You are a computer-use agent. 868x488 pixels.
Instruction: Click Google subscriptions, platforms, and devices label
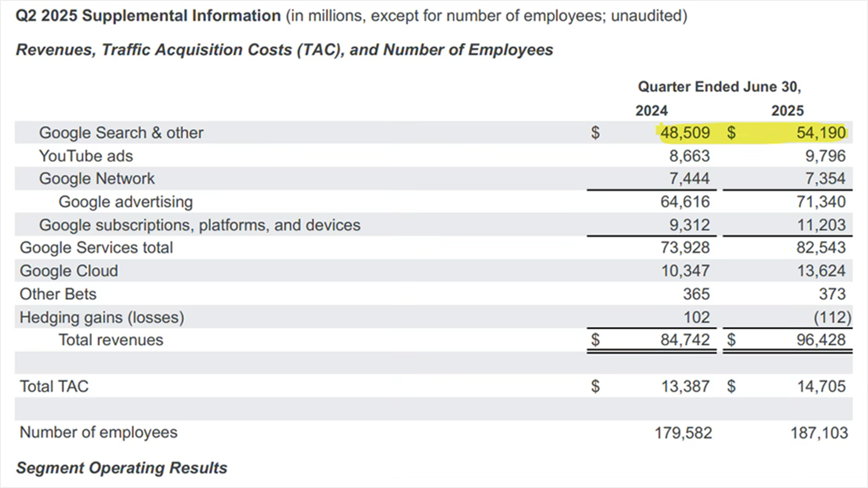[x=200, y=225]
